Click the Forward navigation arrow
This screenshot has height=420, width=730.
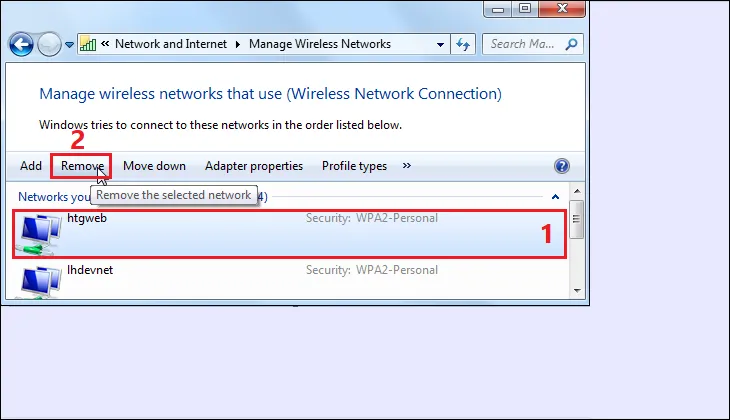(x=49, y=45)
